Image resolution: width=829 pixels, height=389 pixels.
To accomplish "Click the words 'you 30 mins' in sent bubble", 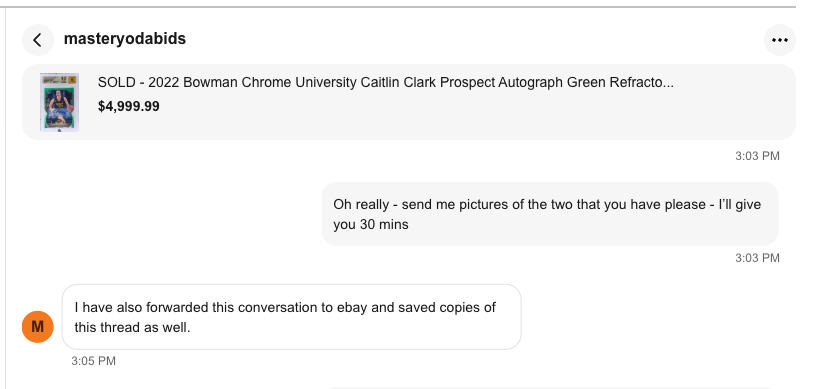I will tap(371, 225).
